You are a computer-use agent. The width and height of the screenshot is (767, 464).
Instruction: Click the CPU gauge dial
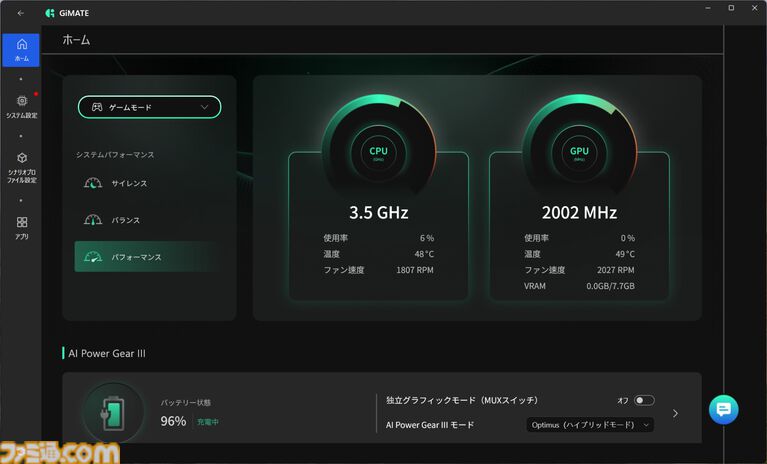379,152
